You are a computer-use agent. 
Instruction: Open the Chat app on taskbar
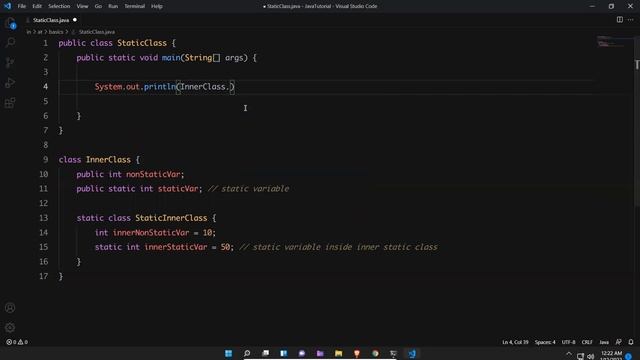tap(302, 353)
